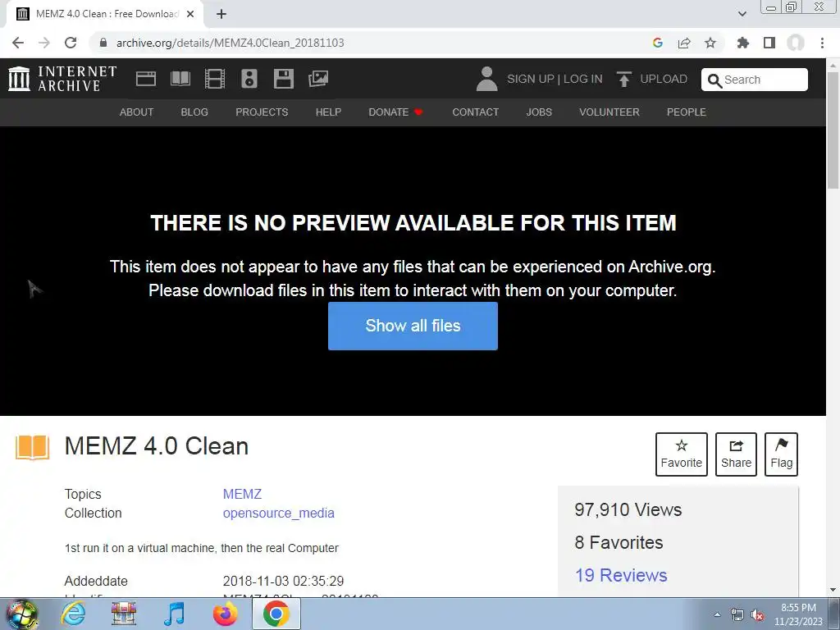
Task: Open the MEMZ topic link
Action: (242, 494)
